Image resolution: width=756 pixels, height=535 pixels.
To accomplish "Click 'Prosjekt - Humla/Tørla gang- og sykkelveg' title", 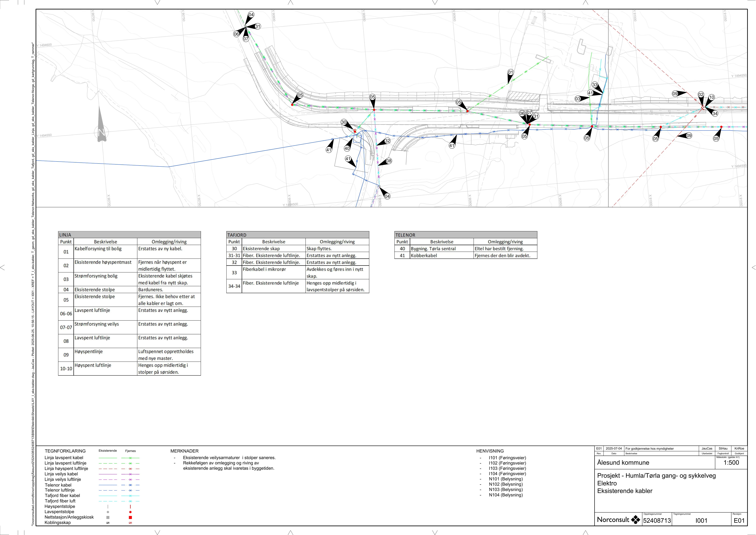I will click(x=657, y=476).
